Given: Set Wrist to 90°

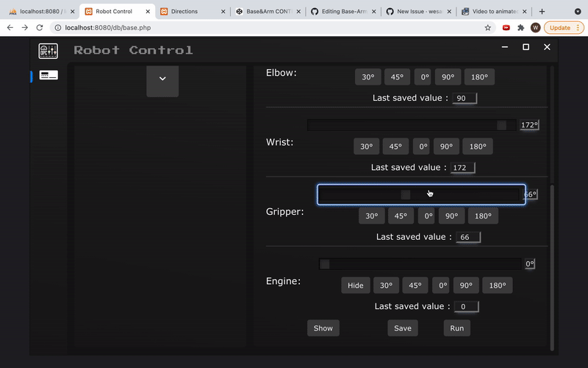Looking at the screenshot, I should point(446,146).
